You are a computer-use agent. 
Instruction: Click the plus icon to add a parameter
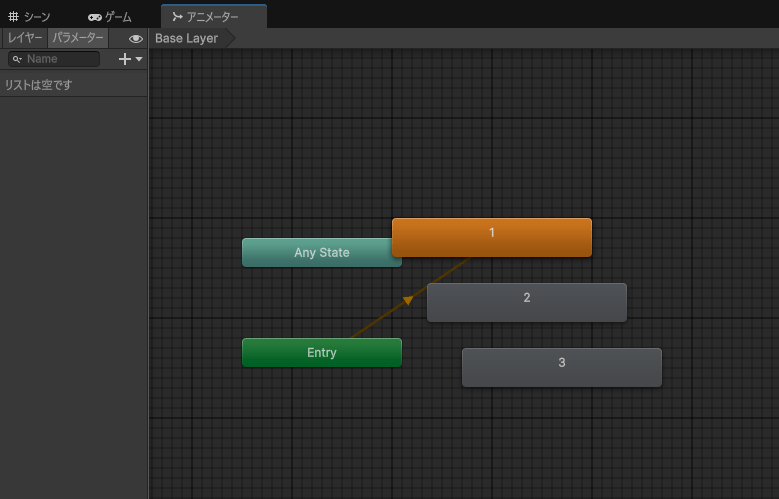125,59
